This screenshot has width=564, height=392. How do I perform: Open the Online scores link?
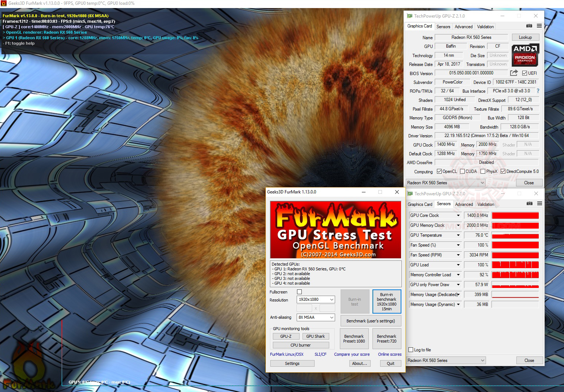[390, 354]
